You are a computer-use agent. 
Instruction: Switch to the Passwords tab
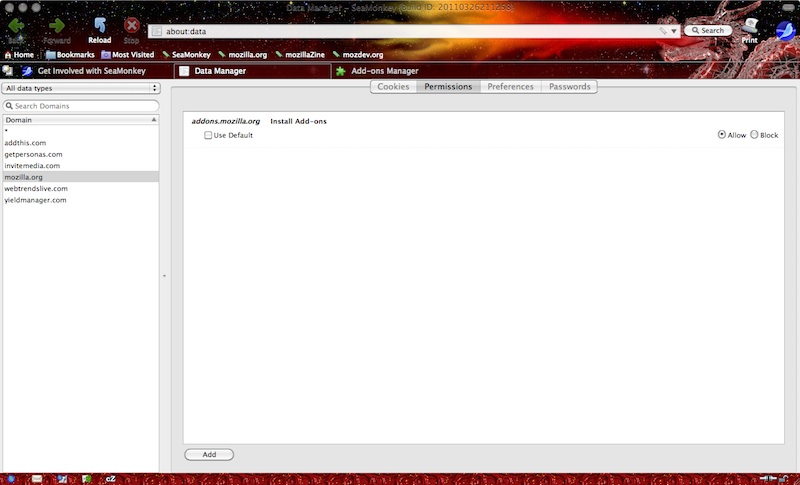point(569,87)
